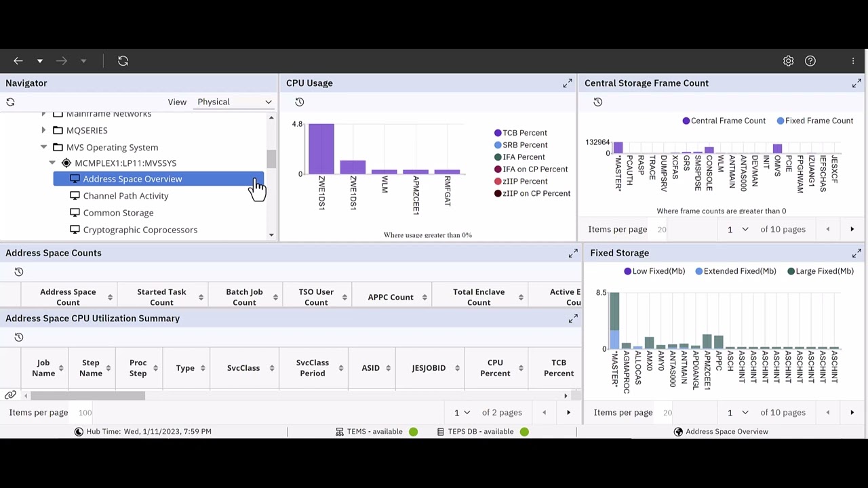Go back using the left arrow

(x=18, y=61)
